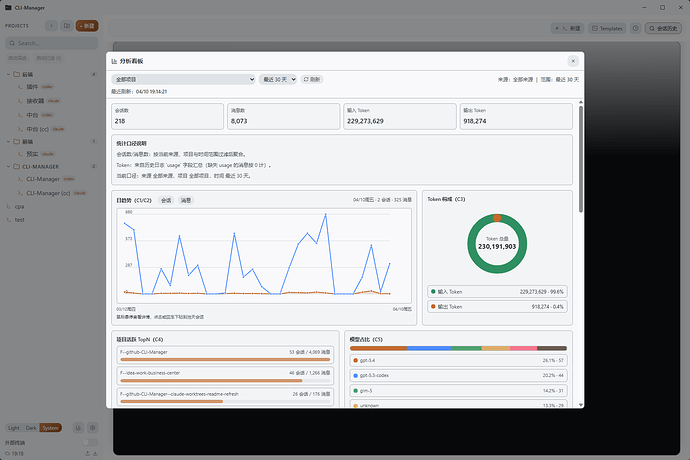Open the recent 30 days range dropdown
Viewport: 690px width, 460px height.
click(x=278, y=79)
